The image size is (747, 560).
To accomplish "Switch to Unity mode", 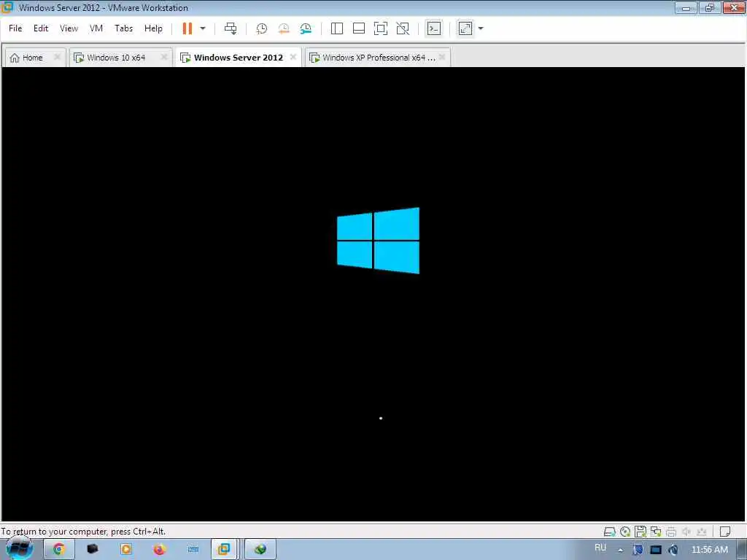I will (403, 28).
